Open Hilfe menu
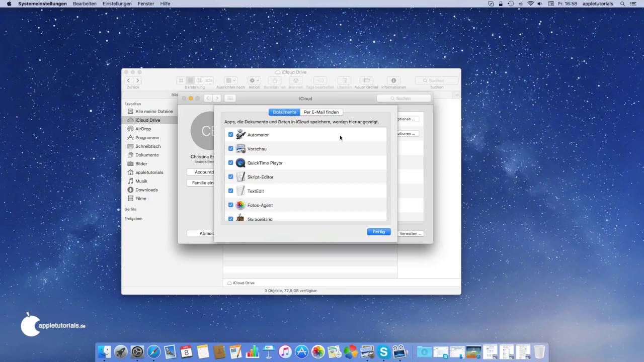The width and height of the screenshot is (644, 362). [165, 4]
